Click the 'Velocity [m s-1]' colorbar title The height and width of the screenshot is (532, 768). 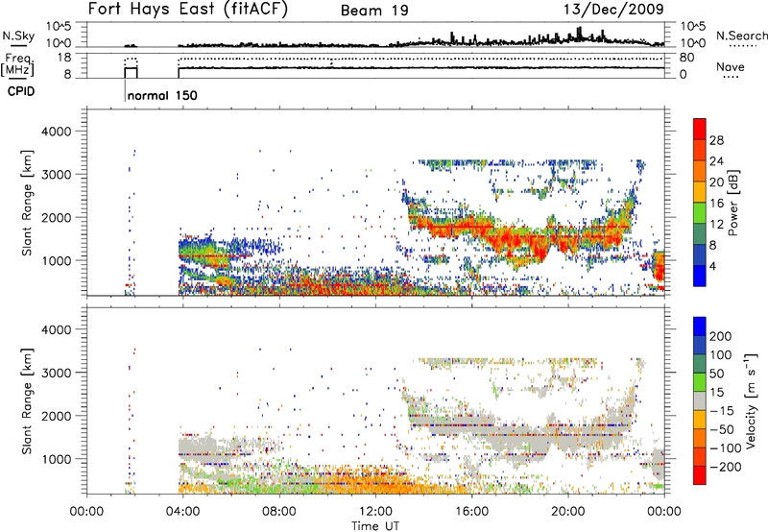click(752, 400)
